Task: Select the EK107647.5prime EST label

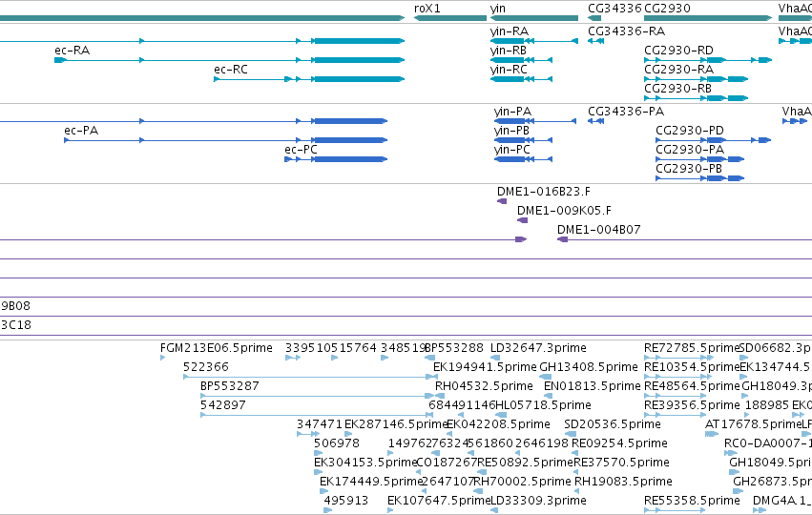Action: [439, 501]
